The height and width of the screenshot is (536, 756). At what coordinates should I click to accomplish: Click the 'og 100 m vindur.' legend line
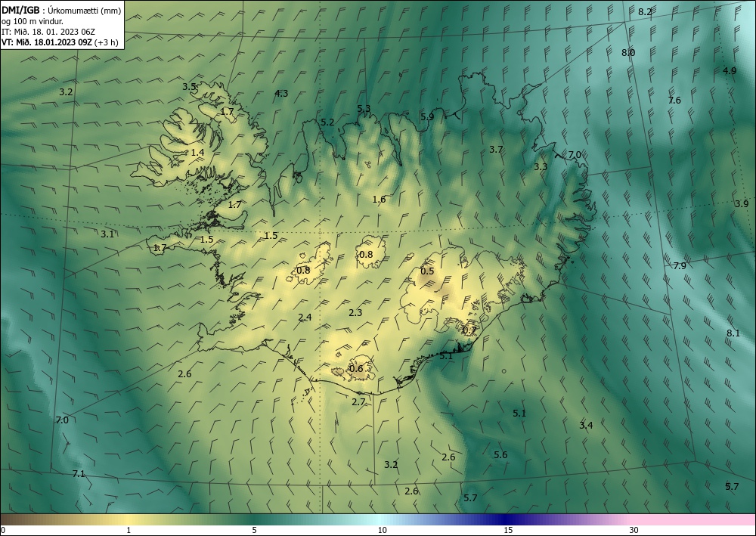33,20
